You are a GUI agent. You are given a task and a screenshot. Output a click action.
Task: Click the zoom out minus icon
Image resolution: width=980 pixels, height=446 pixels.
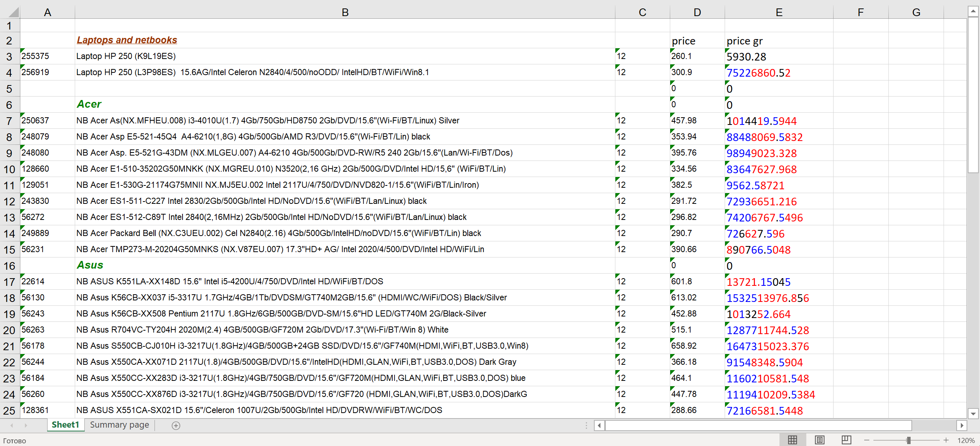coord(867,440)
